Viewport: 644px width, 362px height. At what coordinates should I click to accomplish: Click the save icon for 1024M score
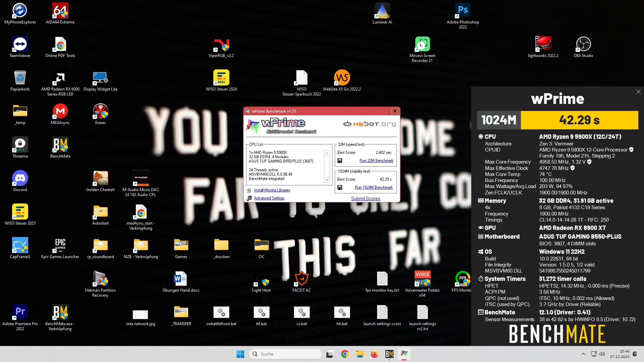click(x=340, y=187)
